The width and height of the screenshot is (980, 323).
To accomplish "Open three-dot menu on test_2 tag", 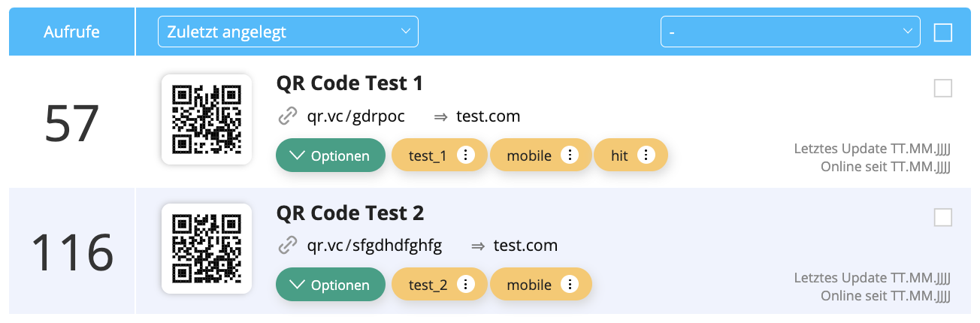I will pyautogui.click(x=467, y=285).
